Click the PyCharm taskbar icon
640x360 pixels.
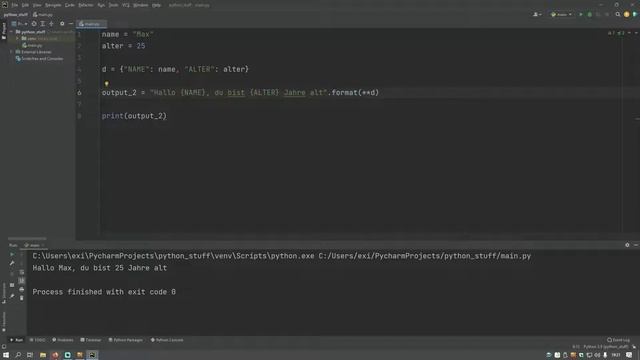click(x=92, y=355)
